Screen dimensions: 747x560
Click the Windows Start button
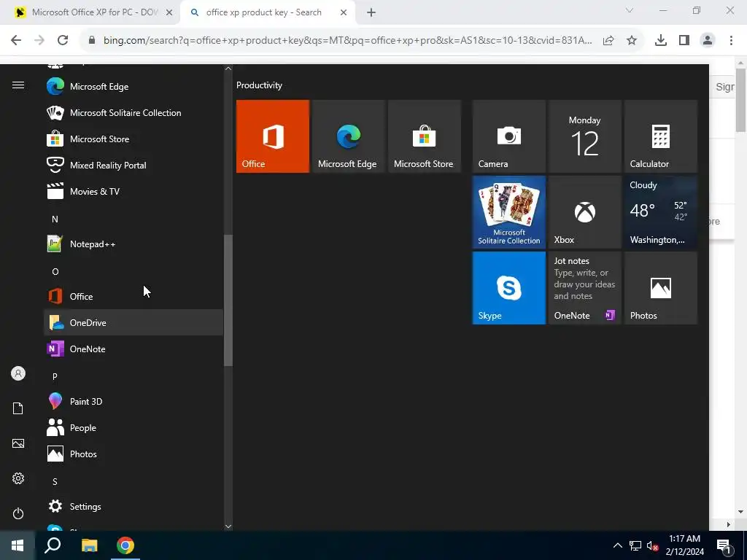pyautogui.click(x=18, y=545)
